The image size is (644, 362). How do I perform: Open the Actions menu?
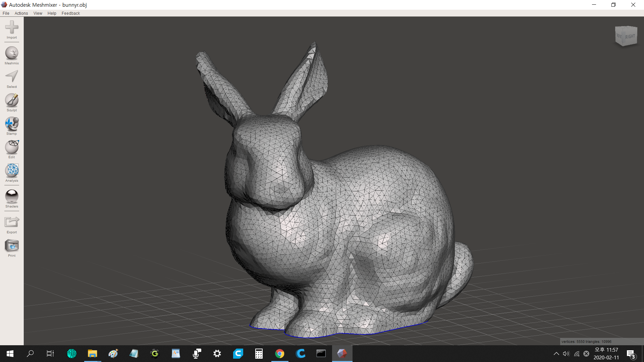click(21, 13)
